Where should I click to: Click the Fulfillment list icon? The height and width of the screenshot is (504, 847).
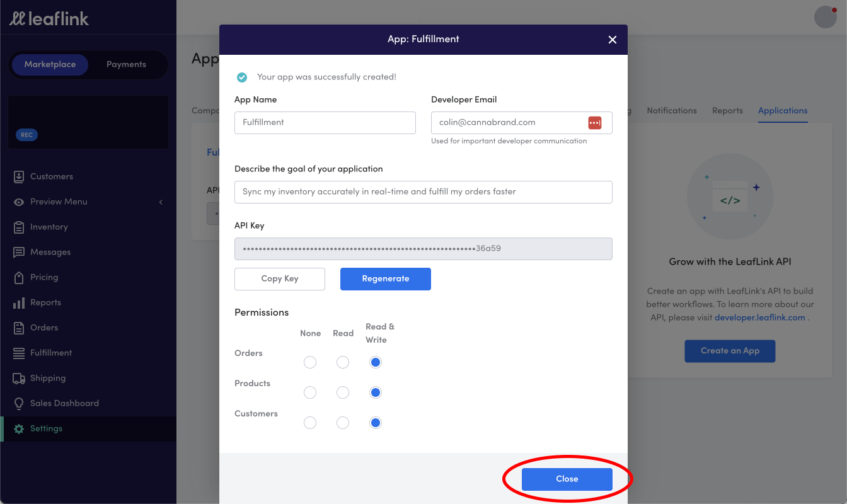coord(19,353)
